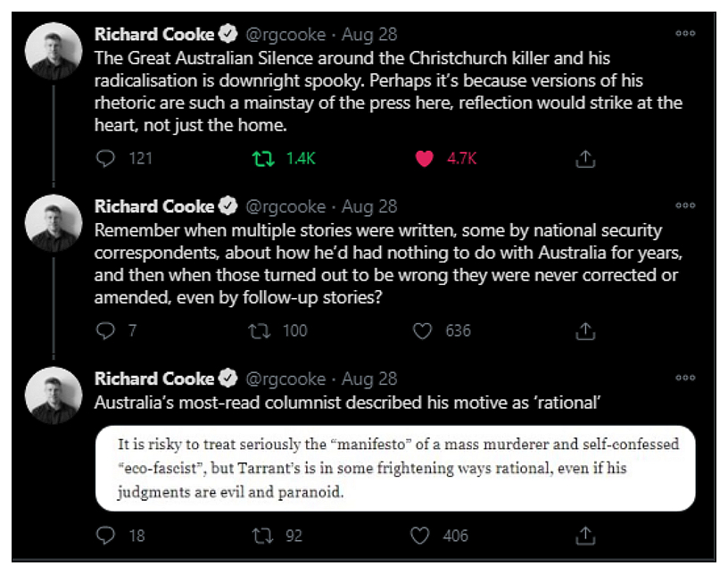728x574 pixels.
Task: Open more options on third tweet
Action: [x=685, y=378]
